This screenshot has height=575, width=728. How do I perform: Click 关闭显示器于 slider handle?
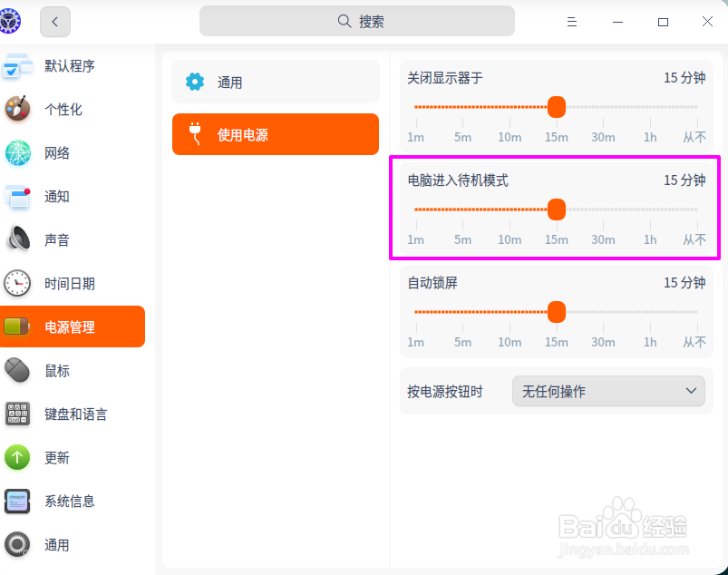pos(557,107)
